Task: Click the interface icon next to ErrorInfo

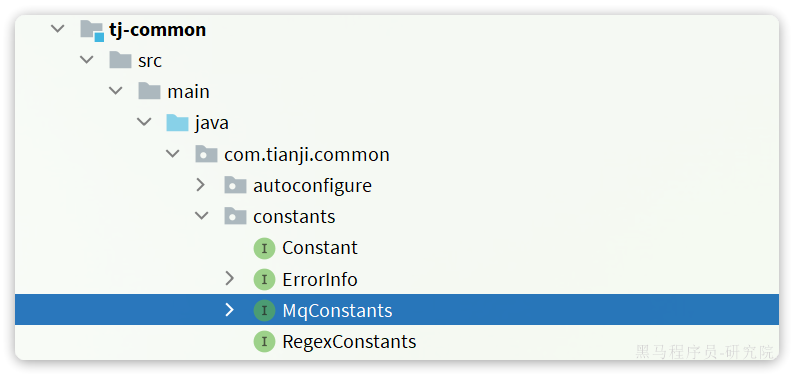Action: click(264, 279)
